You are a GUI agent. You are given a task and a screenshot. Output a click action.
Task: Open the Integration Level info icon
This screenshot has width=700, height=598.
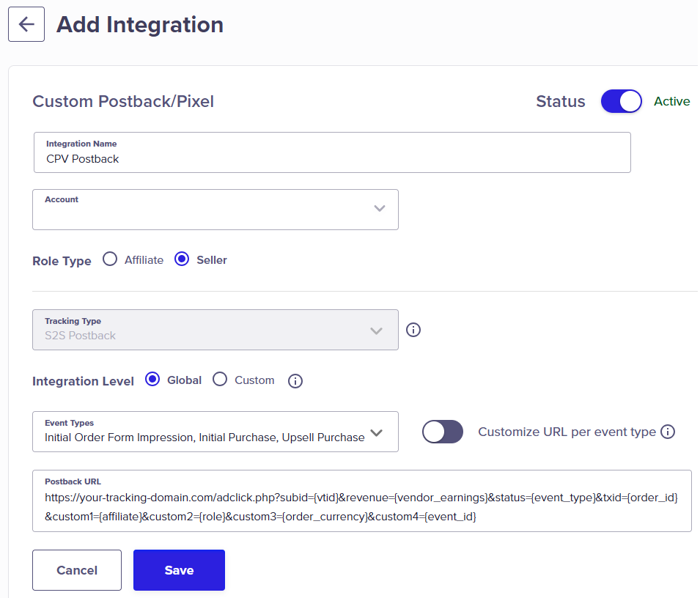pyautogui.click(x=295, y=381)
